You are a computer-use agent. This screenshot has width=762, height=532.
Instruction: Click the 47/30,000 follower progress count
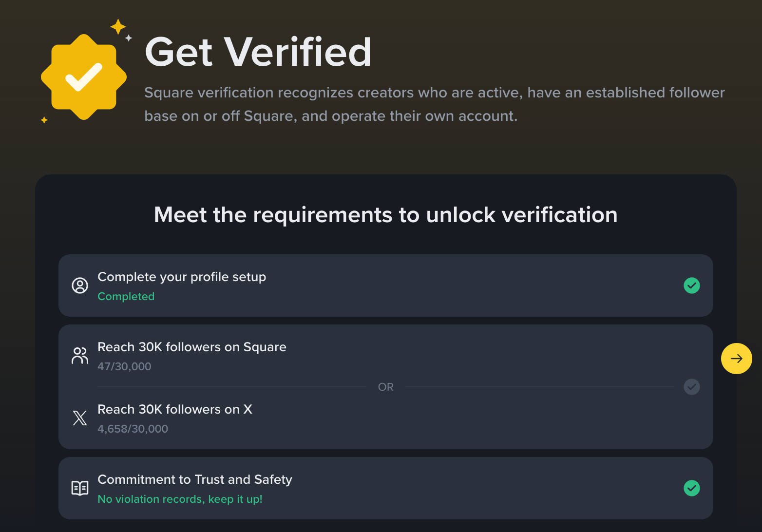coord(125,366)
